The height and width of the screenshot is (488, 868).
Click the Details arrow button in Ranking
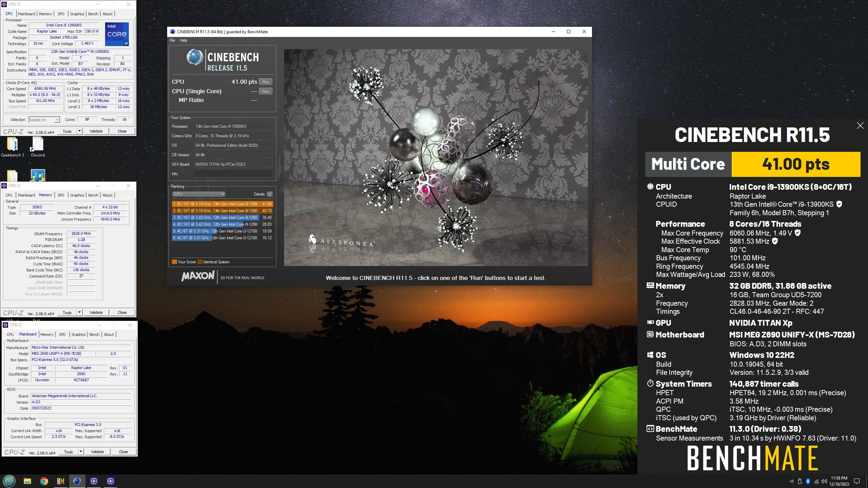pyautogui.click(x=270, y=194)
